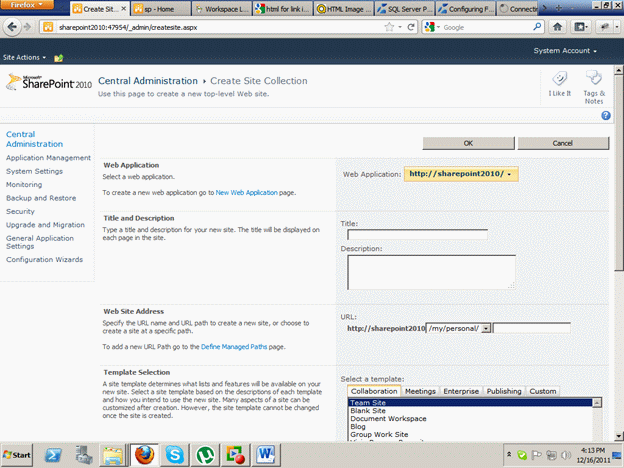The width and height of the screenshot is (624, 468).
Task: Open the address bar history dropdown arrow
Action: (400, 27)
